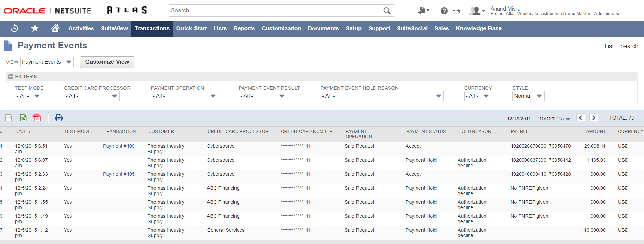Screen dimensions: 644x244
Task: Click the TOTAL: 79 record count
Action: [621, 118]
